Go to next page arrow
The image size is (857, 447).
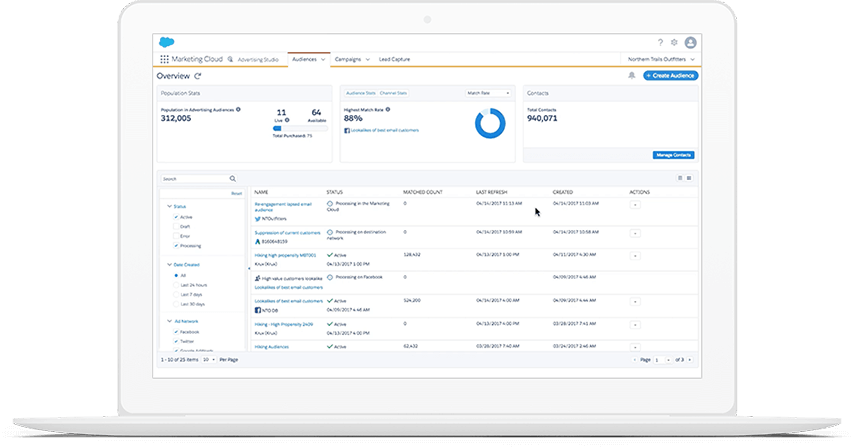click(x=690, y=360)
